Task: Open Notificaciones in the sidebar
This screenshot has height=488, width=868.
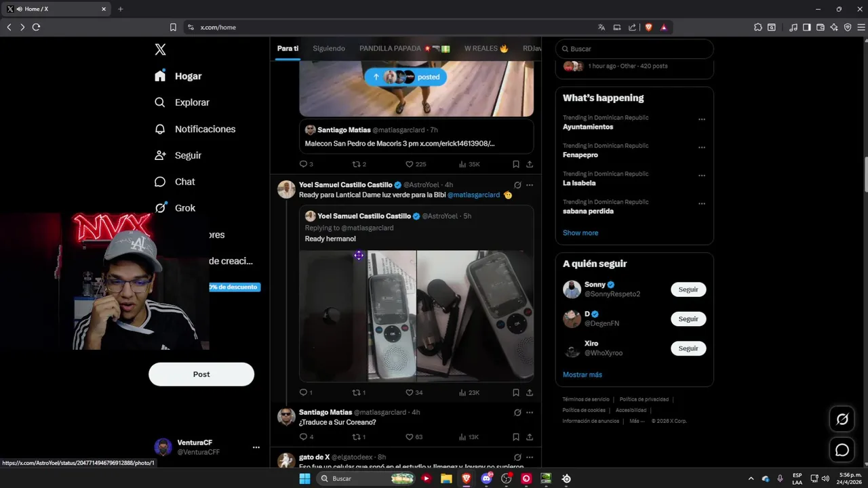Action: tap(195, 129)
